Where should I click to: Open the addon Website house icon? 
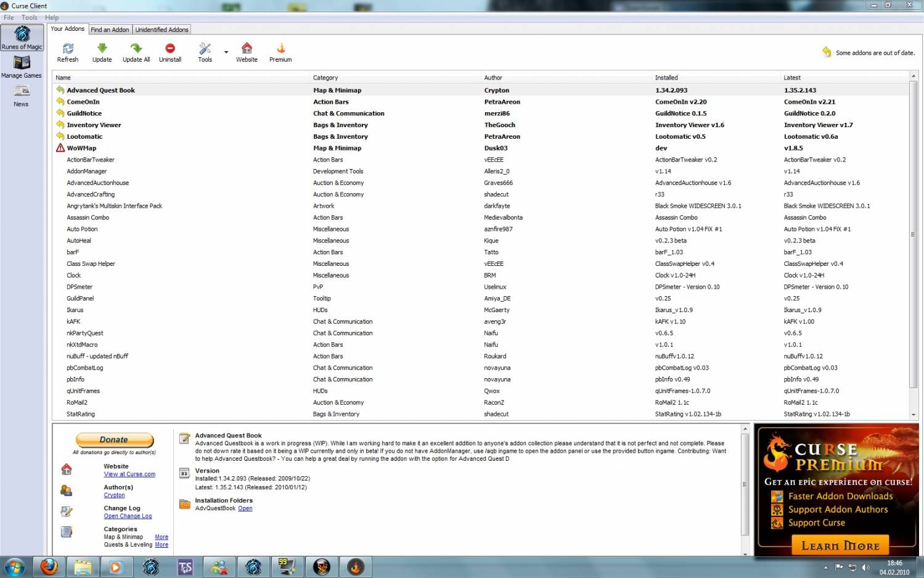tap(247, 48)
